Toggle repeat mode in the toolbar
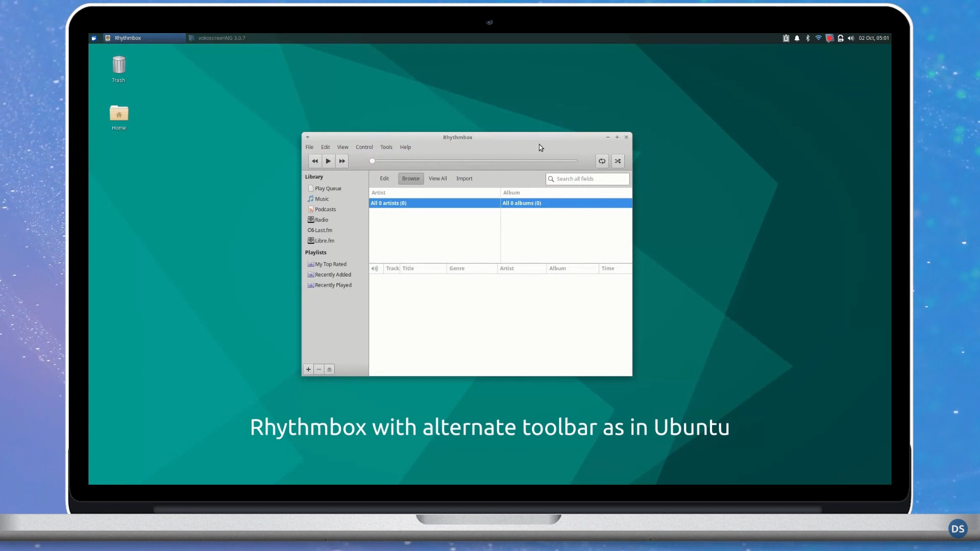The height and width of the screenshot is (551, 980). pos(602,161)
